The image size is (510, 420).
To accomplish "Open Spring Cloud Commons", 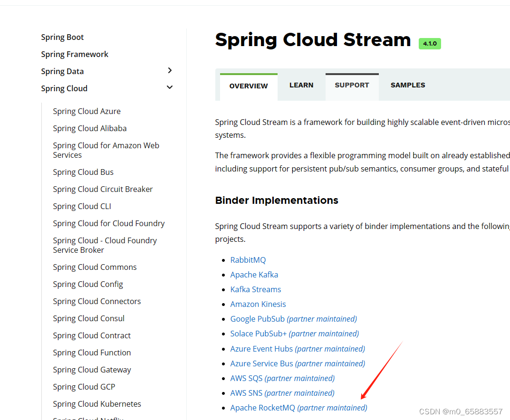I will coord(95,267).
